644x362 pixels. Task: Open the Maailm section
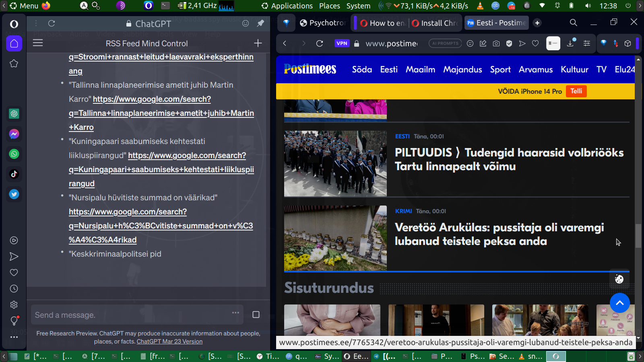pos(420,70)
